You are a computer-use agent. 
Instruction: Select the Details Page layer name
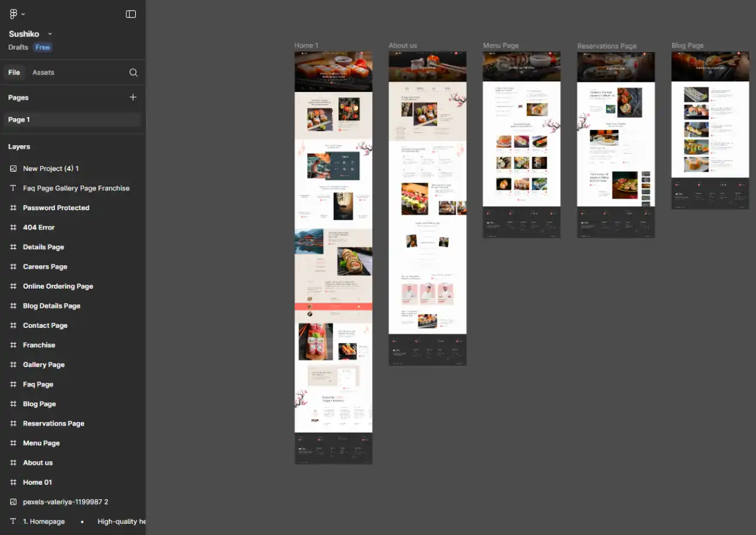43,247
